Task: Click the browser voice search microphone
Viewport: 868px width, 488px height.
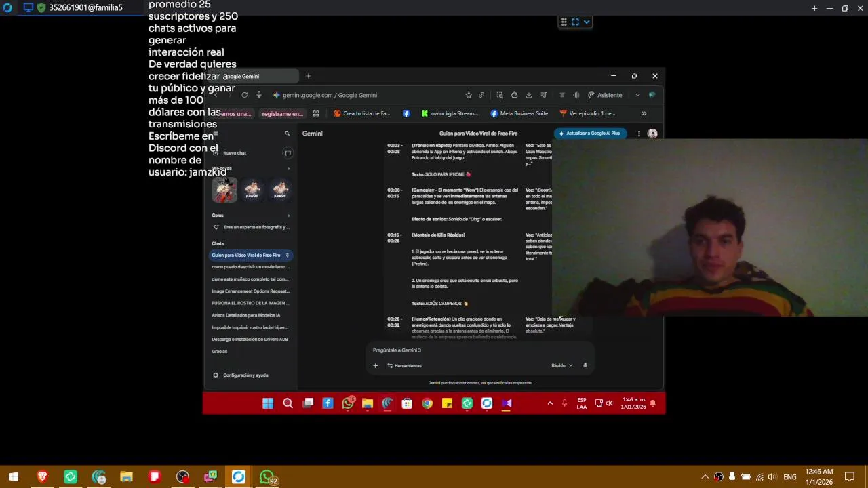Action: pyautogui.click(x=258, y=95)
